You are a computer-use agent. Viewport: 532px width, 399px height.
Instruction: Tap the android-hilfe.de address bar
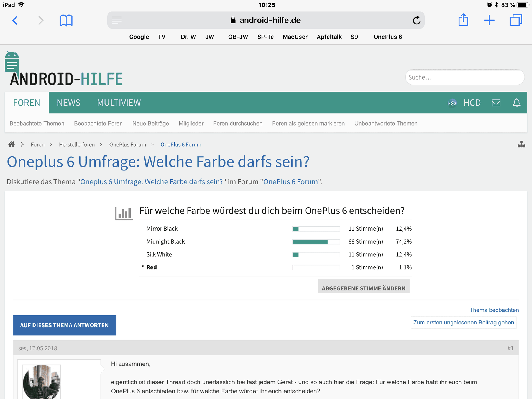point(266,20)
